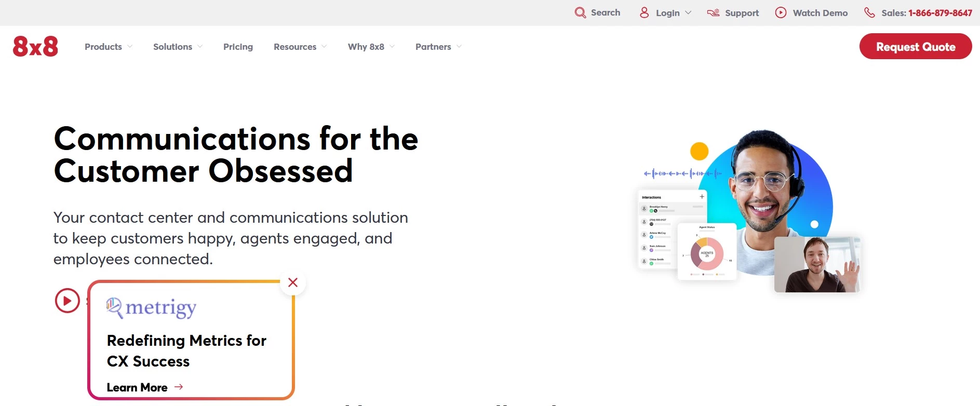Click Learn More in the metrigy card

click(137, 387)
